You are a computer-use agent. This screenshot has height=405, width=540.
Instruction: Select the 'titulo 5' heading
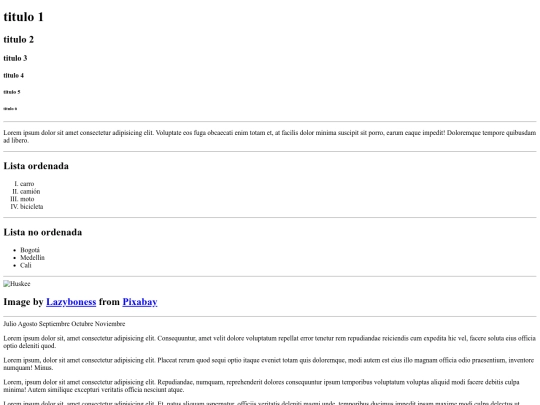click(12, 92)
